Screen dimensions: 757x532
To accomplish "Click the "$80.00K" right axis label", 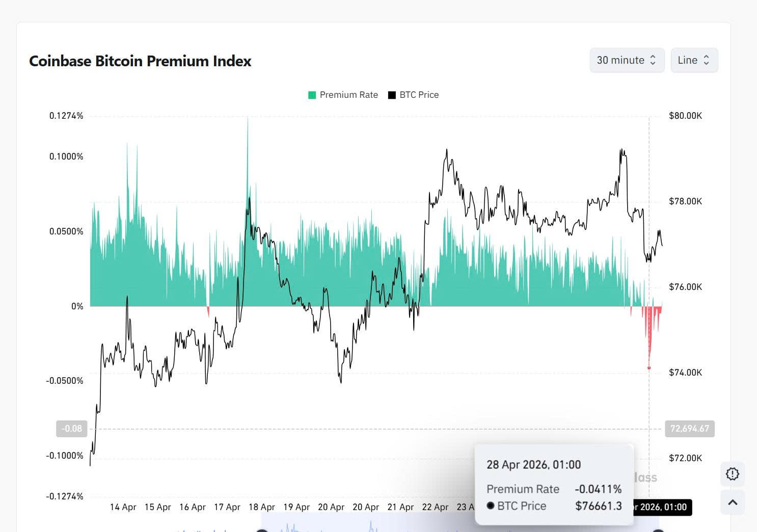I will [685, 116].
